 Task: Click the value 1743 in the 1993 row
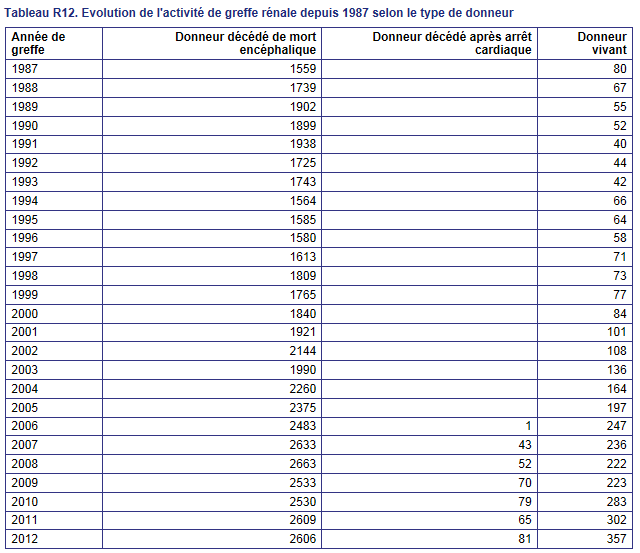click(303, 182)
